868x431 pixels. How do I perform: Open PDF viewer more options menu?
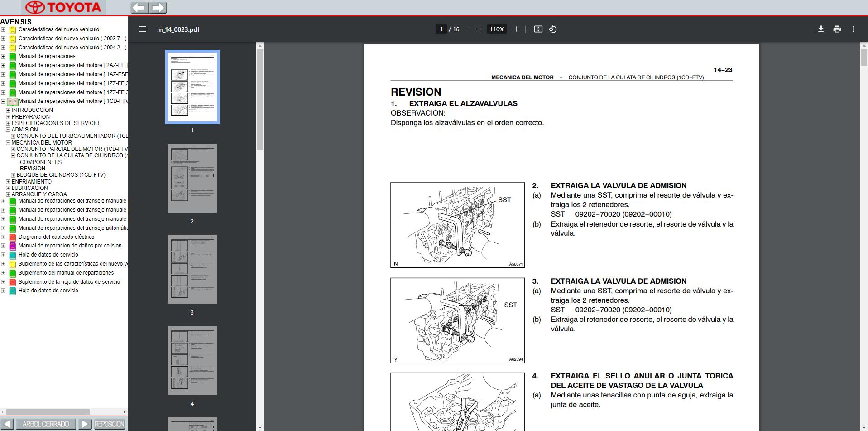(x=853, y=29)
